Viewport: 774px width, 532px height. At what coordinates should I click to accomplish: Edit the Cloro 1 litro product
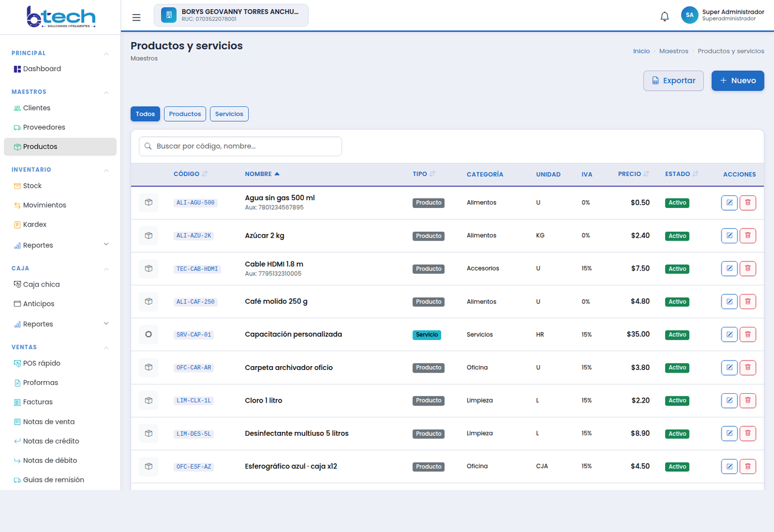point(729,400)
